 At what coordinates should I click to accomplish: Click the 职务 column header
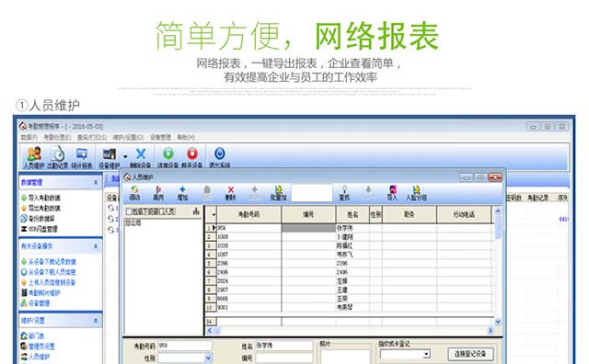click(x=409, y=215)
